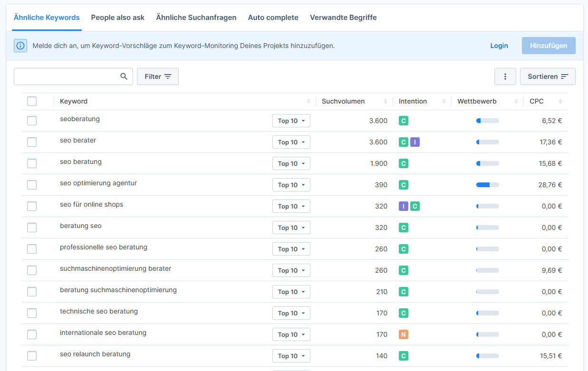Click the purple I badge for seo für online shops
Image resolution: width=588 pixels, height=371 pixels.
(x=404, y=206)
